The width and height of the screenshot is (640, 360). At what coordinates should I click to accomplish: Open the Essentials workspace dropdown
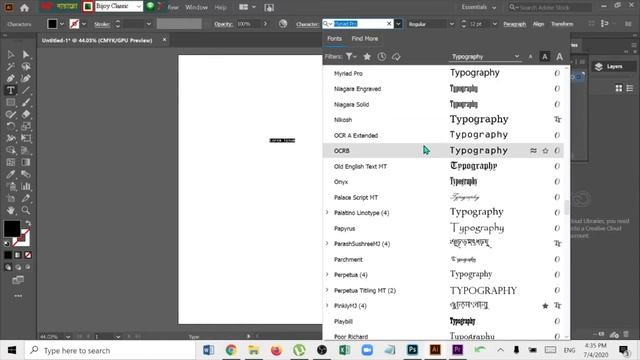click(x=479, y=7)
